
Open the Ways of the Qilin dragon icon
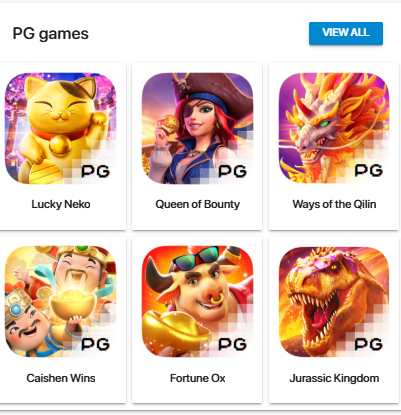pyautogui.click(x=334, y=128)
